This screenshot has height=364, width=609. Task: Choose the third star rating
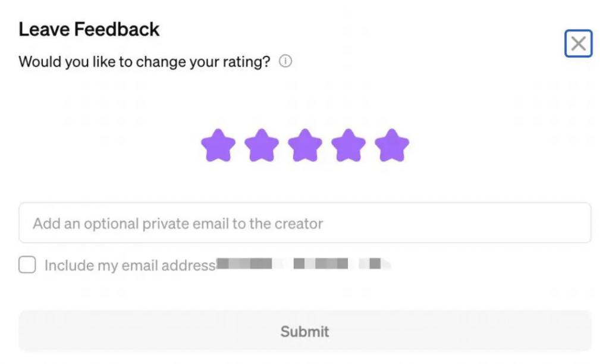click(305, 145)
